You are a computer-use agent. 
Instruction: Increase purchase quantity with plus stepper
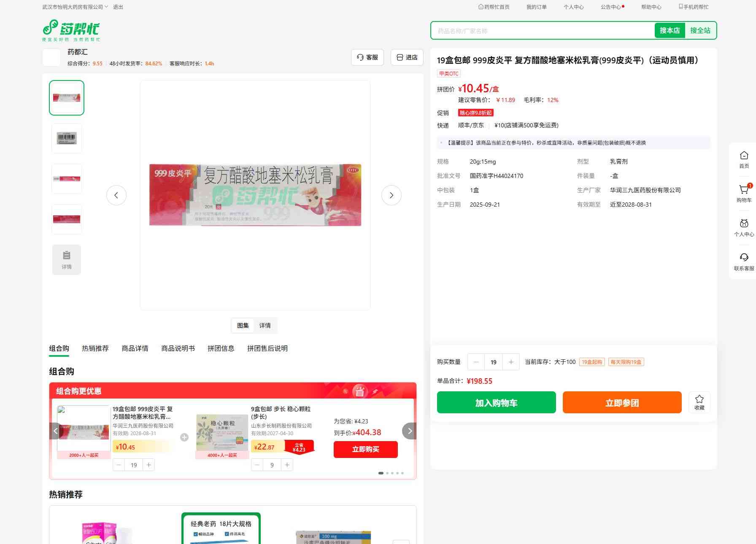(511, 362)
